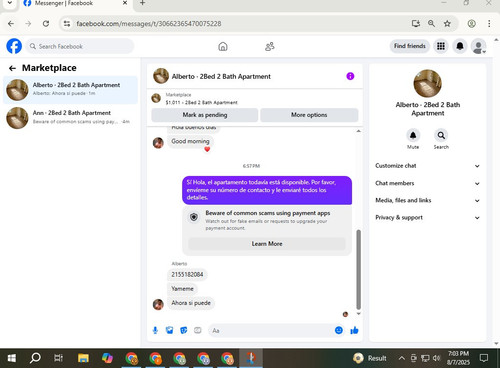Attach a photo file icon

(x=169, y=330)
